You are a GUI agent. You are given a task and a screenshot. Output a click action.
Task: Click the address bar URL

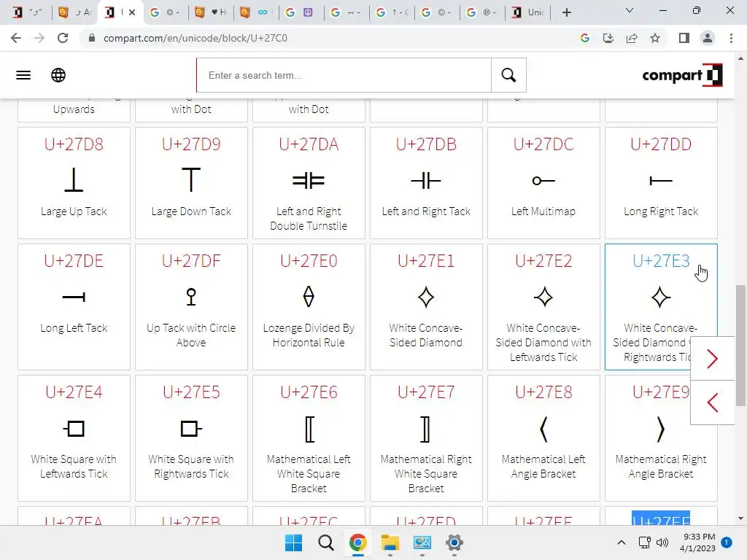click(196, 38)
